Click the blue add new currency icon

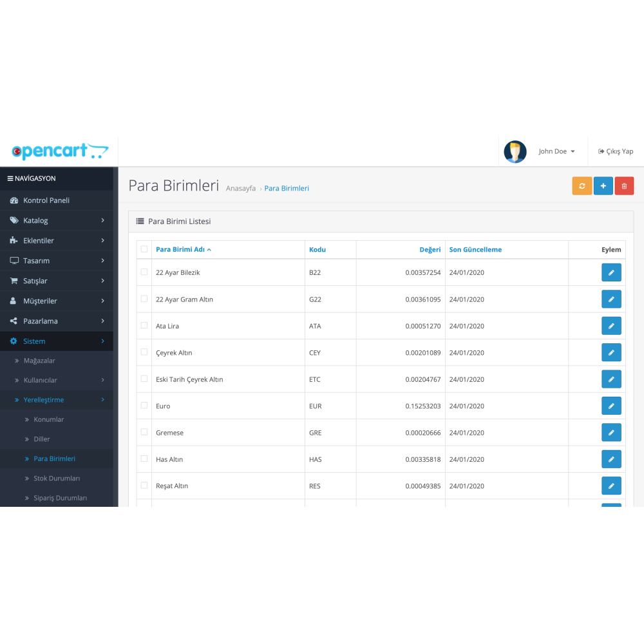(x=603, y=185)
